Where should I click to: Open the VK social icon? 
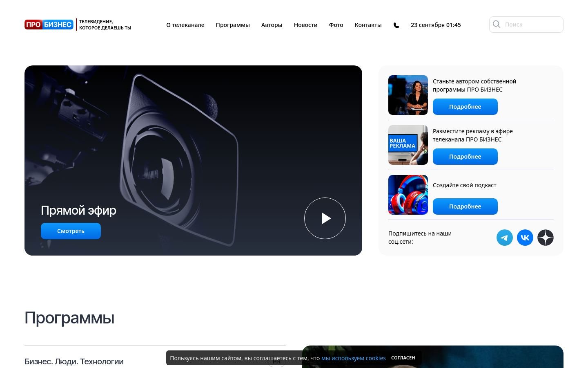(x=525, y=238)
